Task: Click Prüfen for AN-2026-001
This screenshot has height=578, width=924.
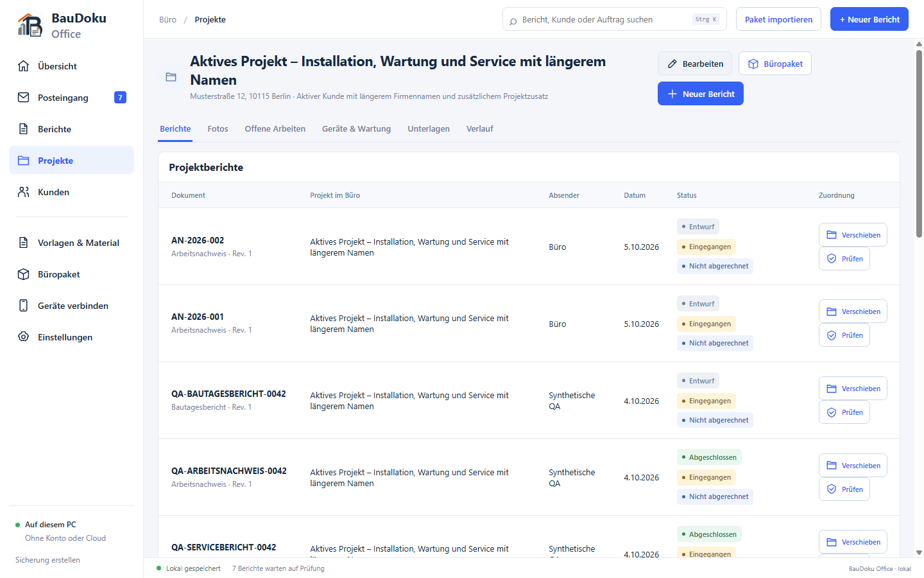Action: tap(844, 335)
